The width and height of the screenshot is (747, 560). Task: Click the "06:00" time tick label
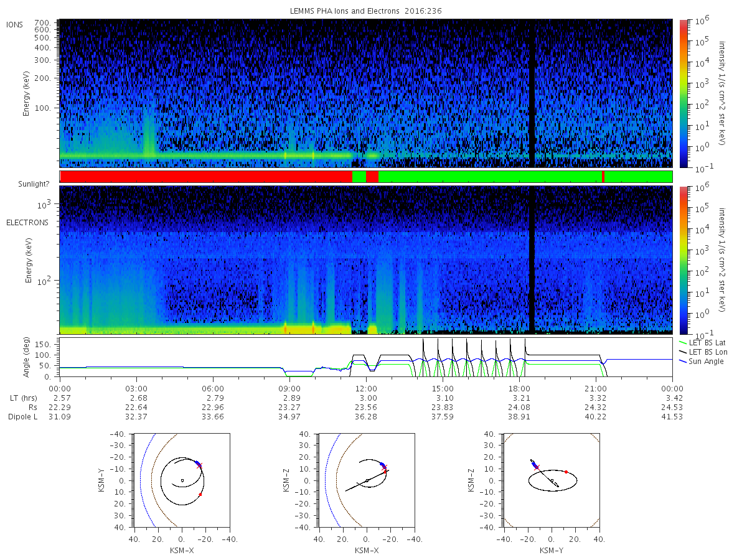coord(213,388)
